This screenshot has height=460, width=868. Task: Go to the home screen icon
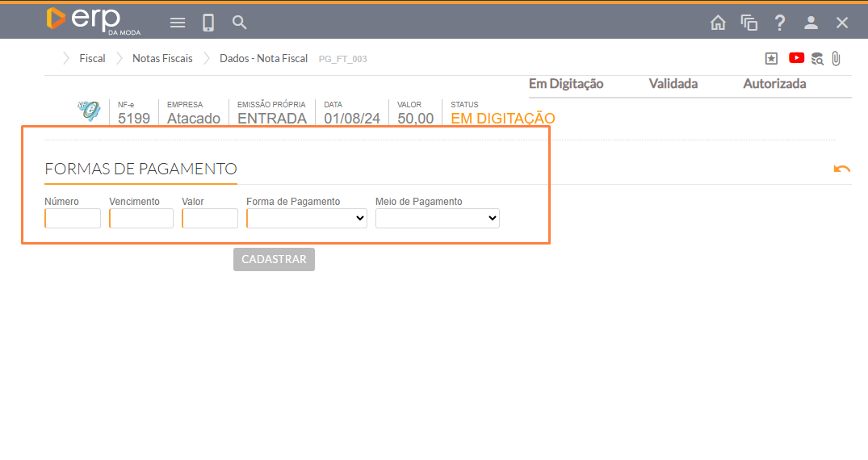click(718, 23)
